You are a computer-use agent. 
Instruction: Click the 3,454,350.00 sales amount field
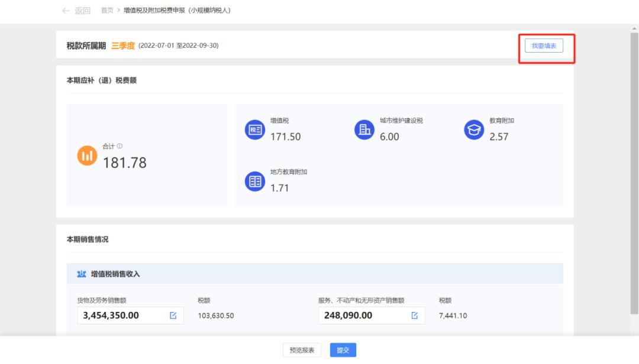click(121, 316)
